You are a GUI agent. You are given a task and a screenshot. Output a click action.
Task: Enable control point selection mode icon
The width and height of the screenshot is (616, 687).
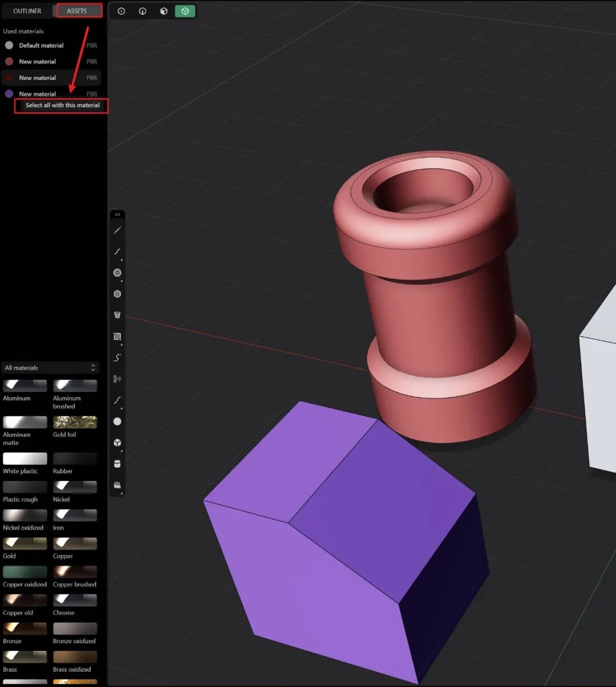click(121, 11)
